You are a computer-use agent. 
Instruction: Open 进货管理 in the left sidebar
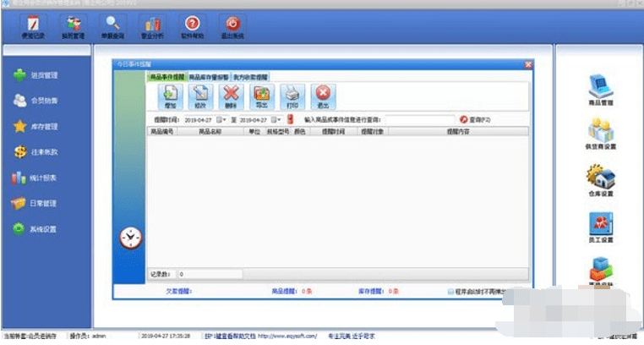[35, 75]
